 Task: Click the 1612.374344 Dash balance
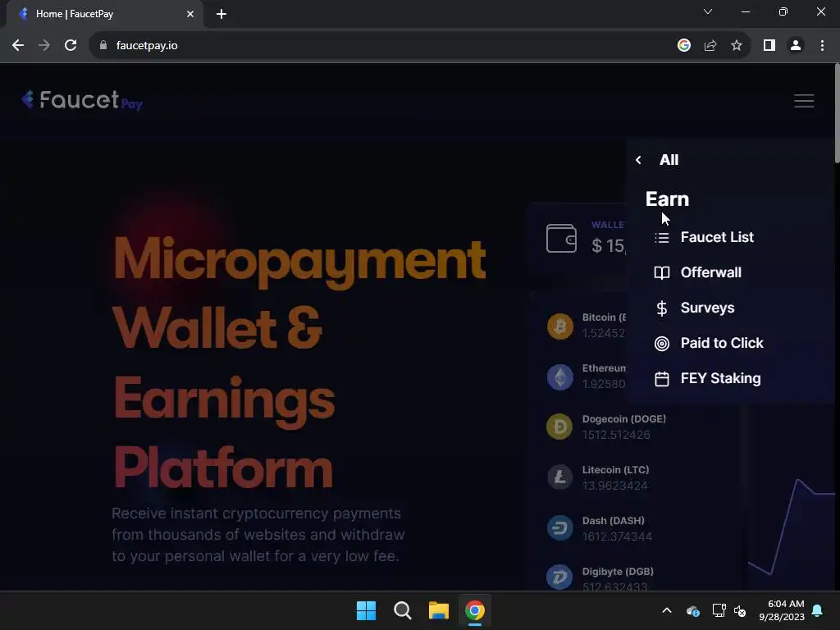click(x=617, y=536)
